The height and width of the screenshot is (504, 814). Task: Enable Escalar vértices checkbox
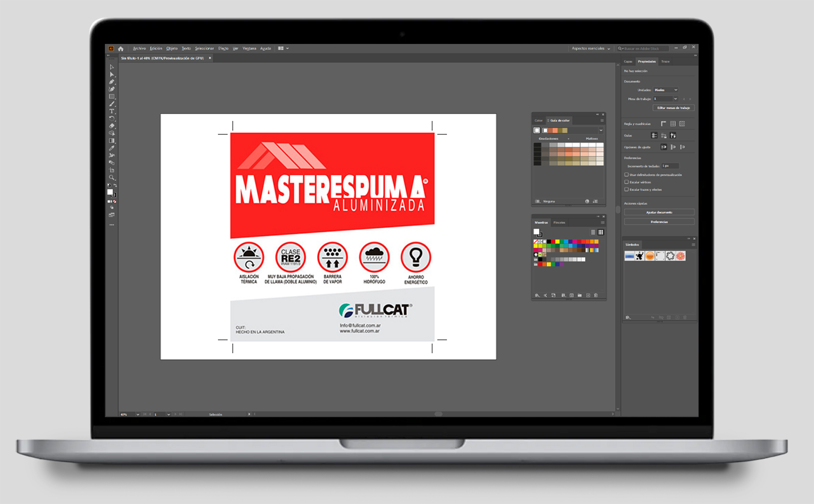coord(626,182)
